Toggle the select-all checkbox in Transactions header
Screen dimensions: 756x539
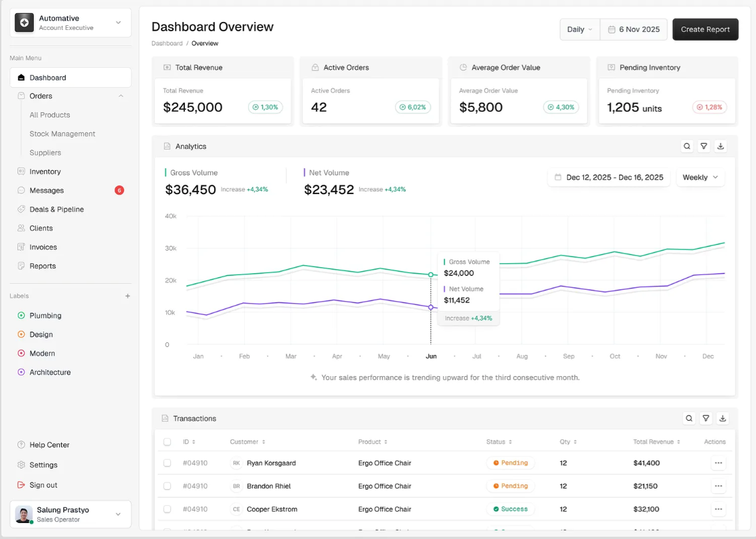tap(168, 441)
